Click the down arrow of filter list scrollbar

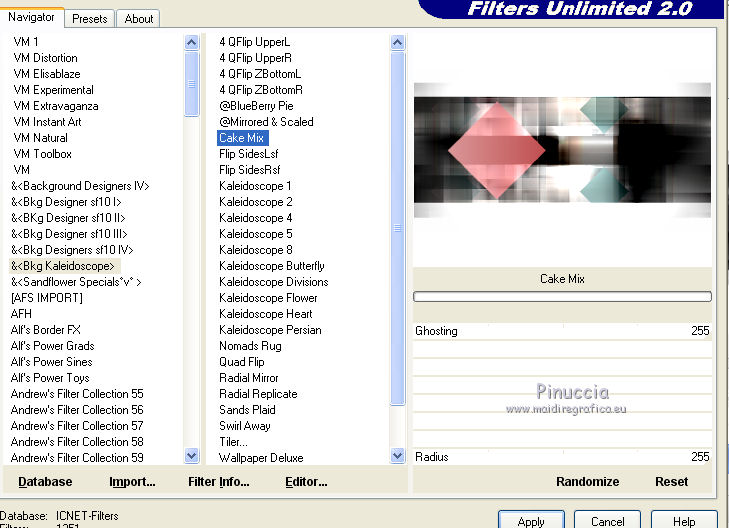tap(398, 455)
